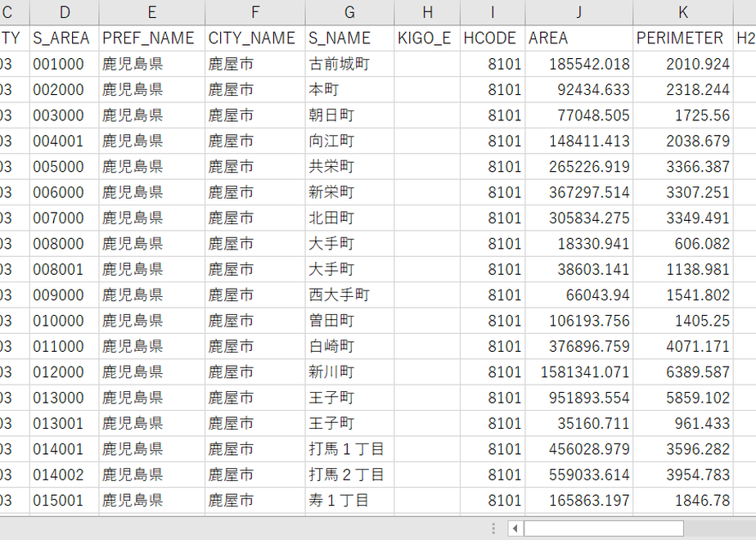Click the scroll-left arrow of horizontal scrollbar
This screenshot has width=756, height=540.
pos(515,529)
